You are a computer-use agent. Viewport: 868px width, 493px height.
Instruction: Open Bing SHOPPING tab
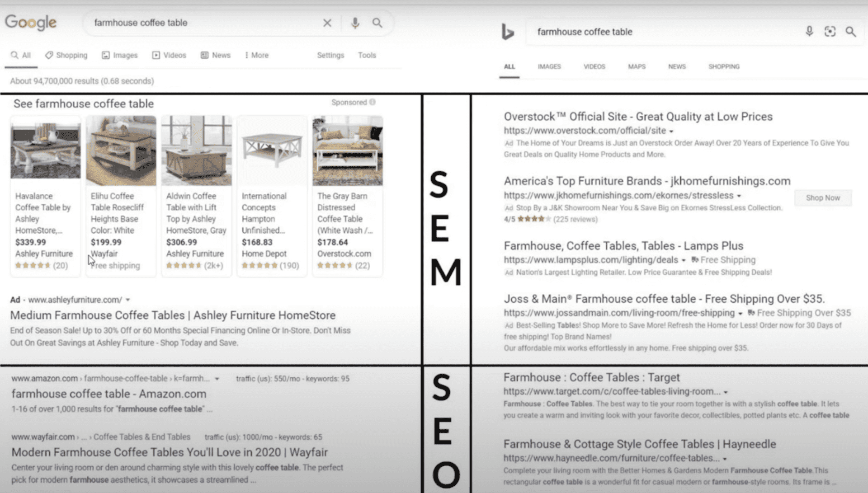tap(724, 66)
